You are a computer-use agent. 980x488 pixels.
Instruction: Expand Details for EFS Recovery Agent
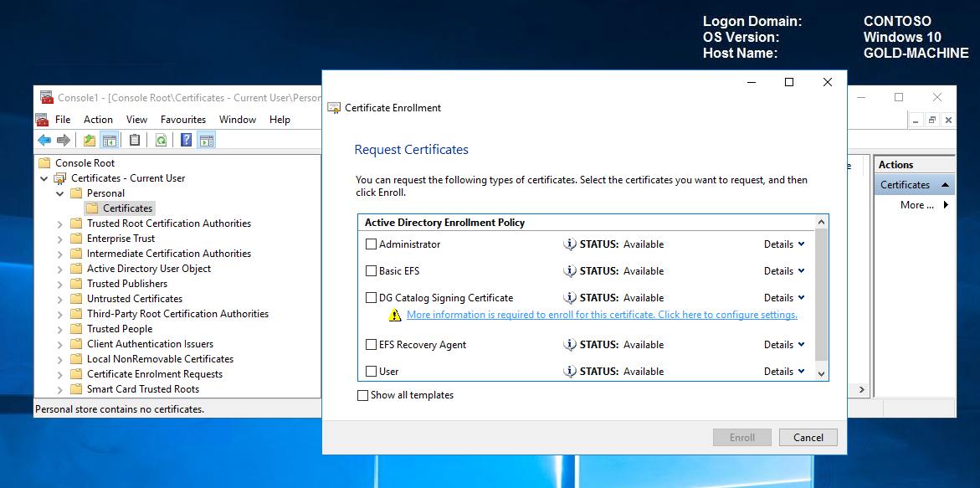[784, 345]
